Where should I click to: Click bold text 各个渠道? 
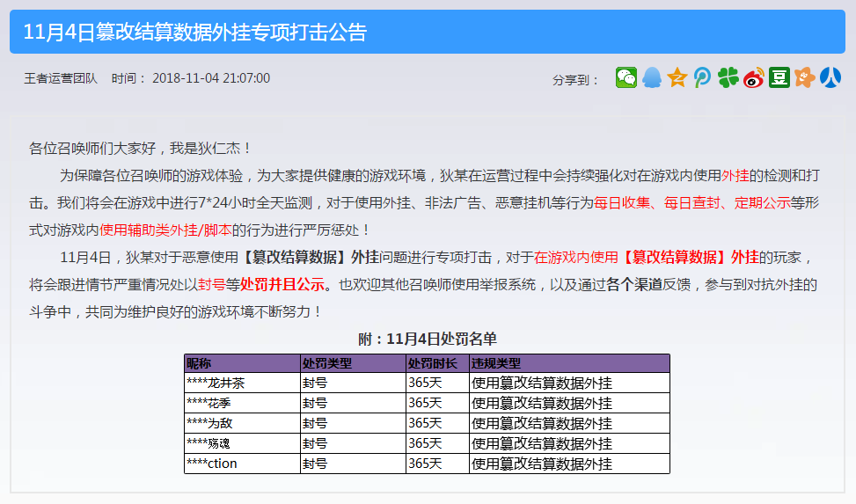pos(633,285)
